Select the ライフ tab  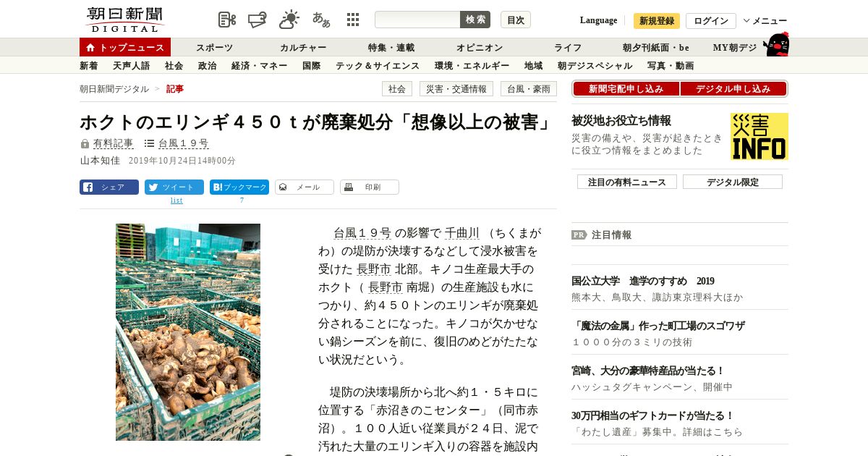click(568, 47)
